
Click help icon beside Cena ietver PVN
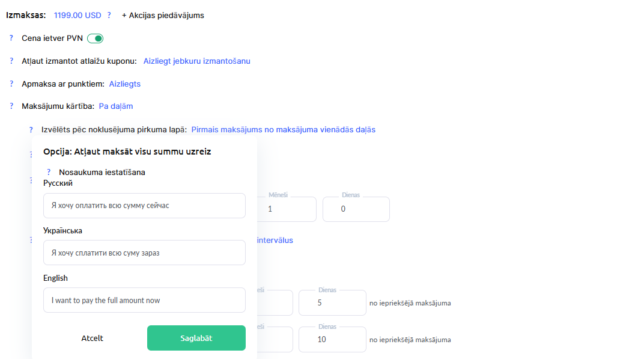(11, 38)
